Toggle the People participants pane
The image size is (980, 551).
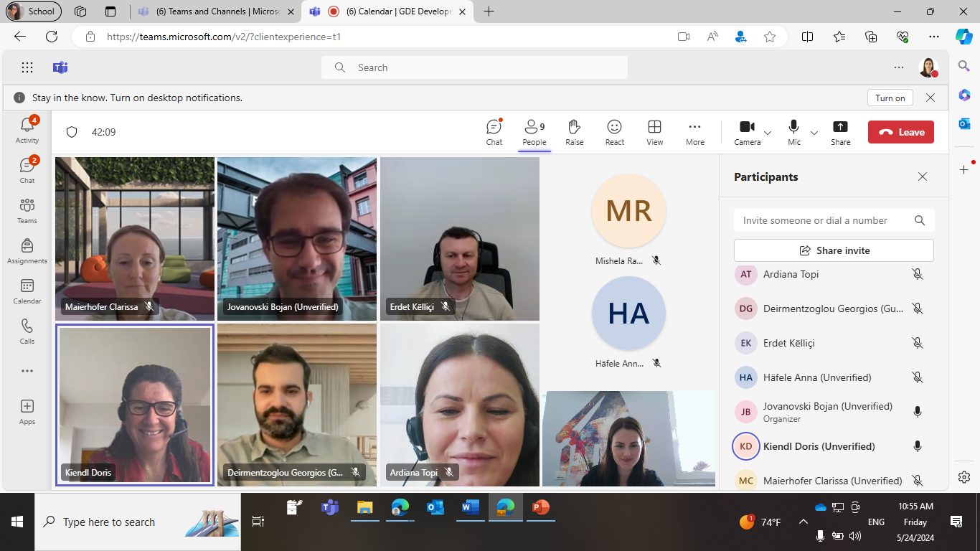[534, 132]
